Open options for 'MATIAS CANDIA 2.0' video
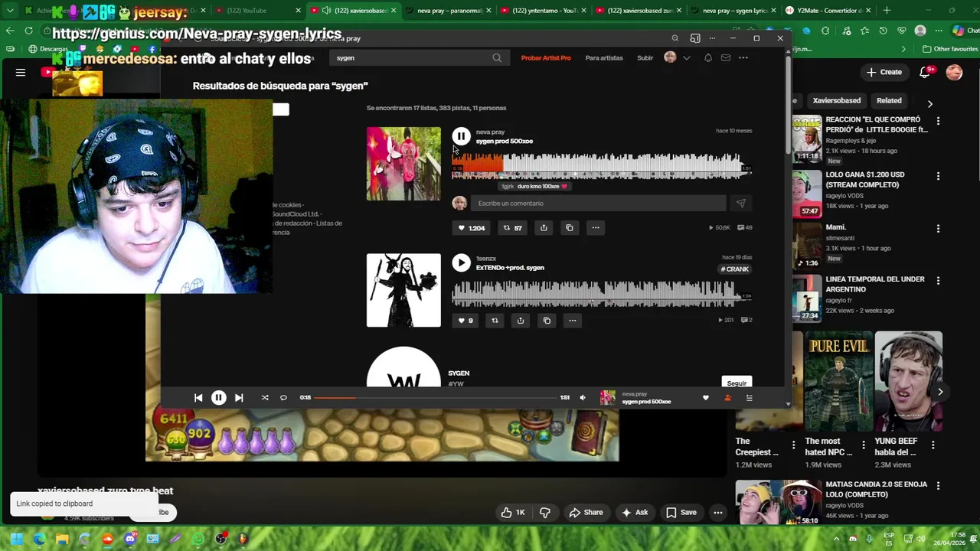The width and height of the screenshot is (980, 551). click(938, 486)
